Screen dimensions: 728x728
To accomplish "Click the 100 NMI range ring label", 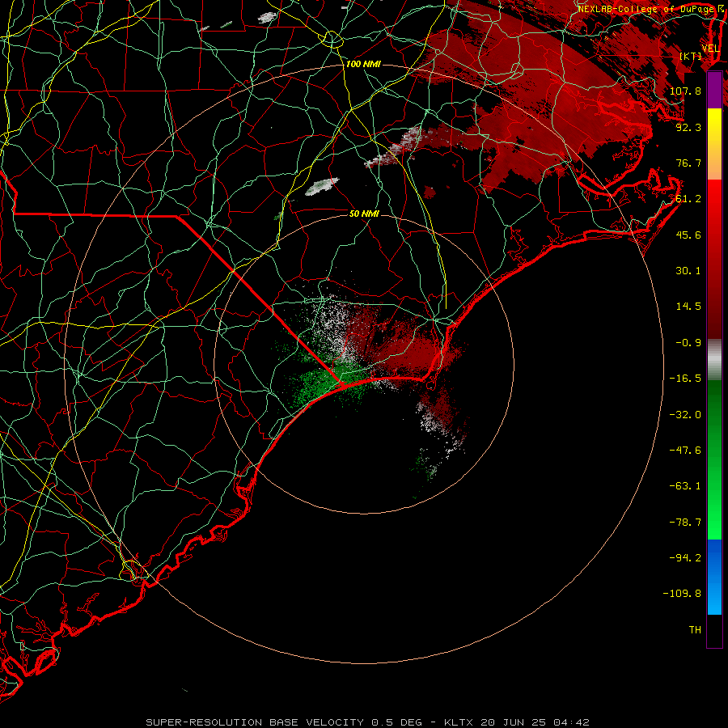I will click(363, 64).
